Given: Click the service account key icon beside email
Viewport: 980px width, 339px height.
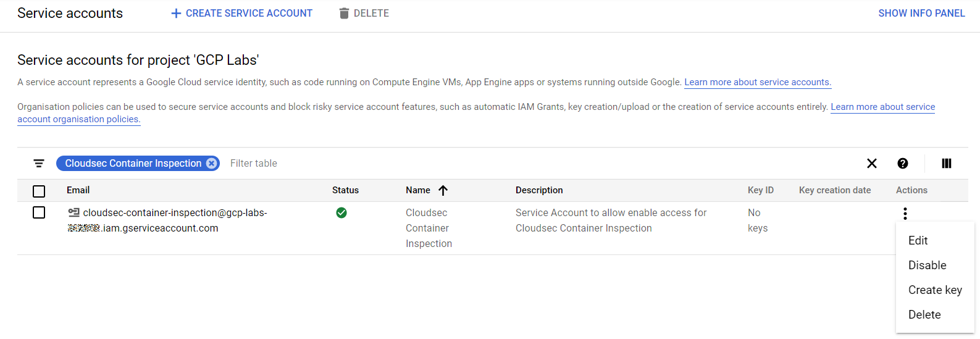Looking at the screenshot, I should pyautogui.click(x=73, y=212).
